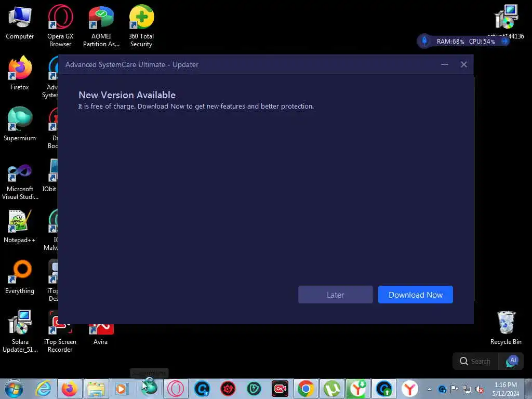Open Windows Media Player from taskbar

[122, 389]
